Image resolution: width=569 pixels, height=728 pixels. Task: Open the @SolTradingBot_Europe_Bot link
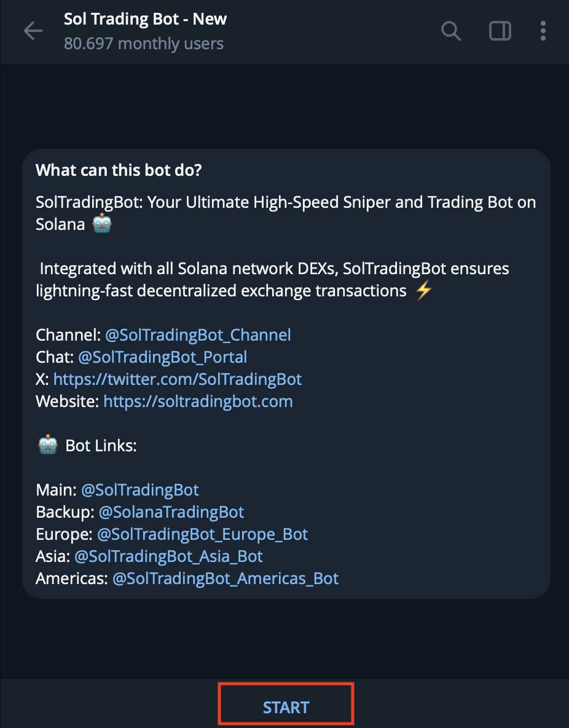pyautogui.click(x=202, y=534)
